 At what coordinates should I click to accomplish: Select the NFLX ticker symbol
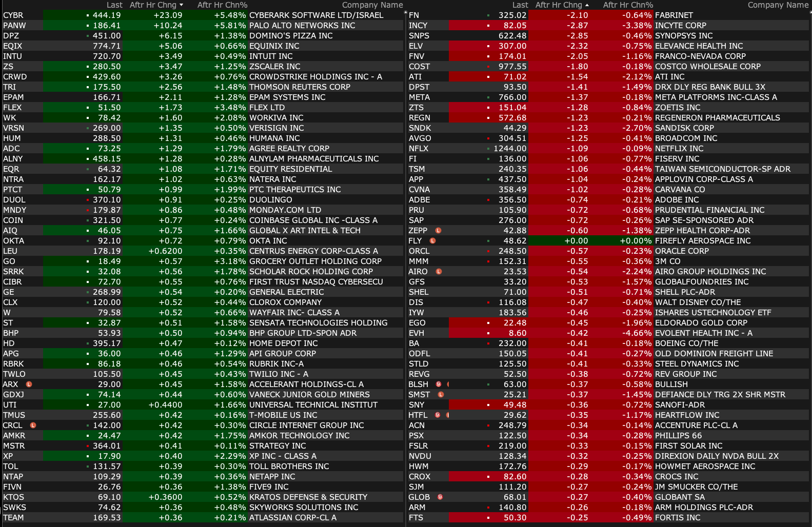pyautogui.click(x=419, y=149)
